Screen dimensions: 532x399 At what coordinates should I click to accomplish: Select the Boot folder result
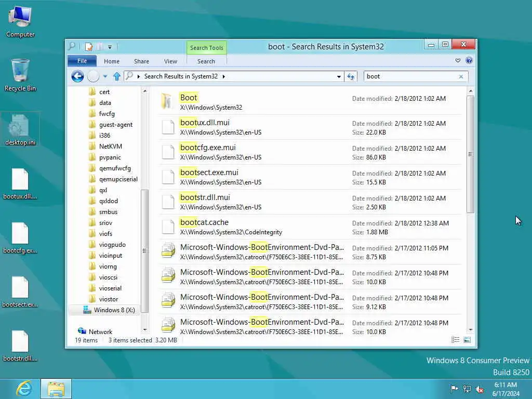[311, 102]
